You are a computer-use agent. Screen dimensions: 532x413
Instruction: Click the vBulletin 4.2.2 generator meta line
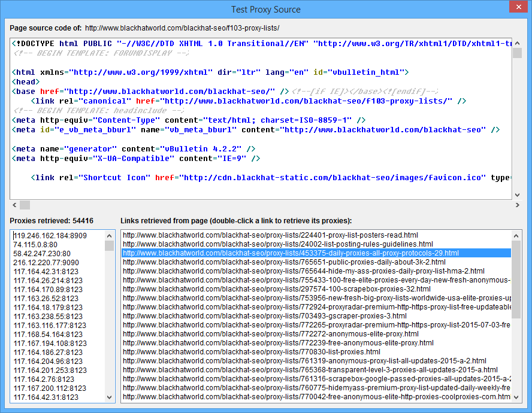[134, 149]
